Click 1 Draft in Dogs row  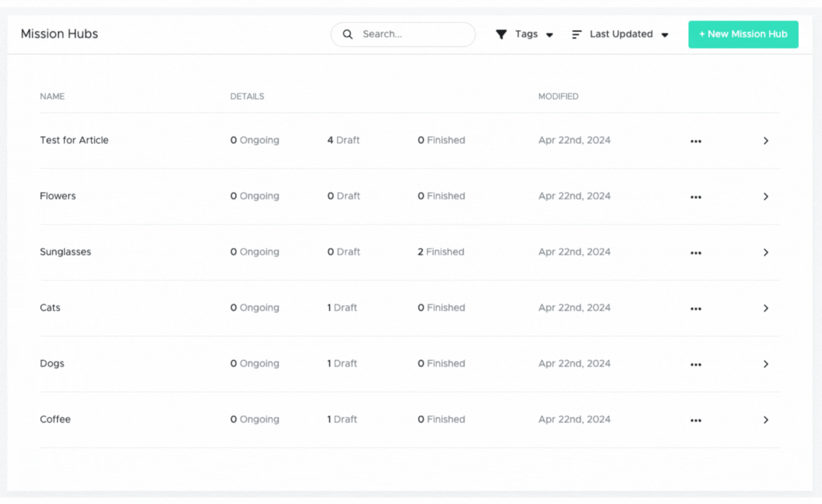point(342,363)
